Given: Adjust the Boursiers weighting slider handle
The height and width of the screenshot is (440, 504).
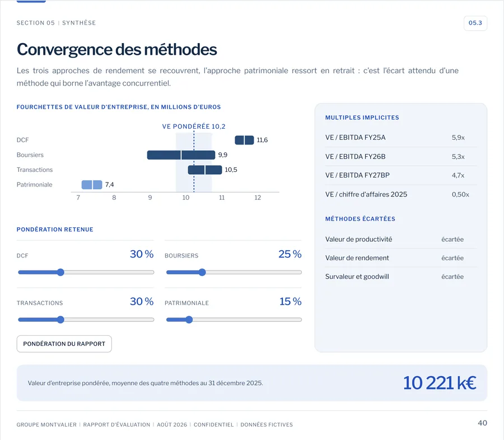Looking at the screenshot, I should point(202,272).
